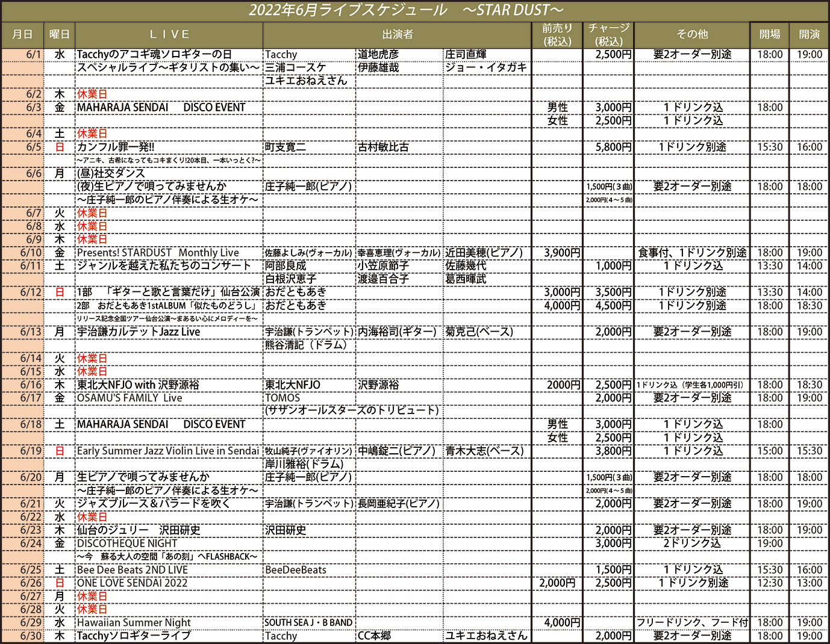830x644 pixels.
Task: Click "食事付、1ドリンク別途" note
Action: pos(692,253)
